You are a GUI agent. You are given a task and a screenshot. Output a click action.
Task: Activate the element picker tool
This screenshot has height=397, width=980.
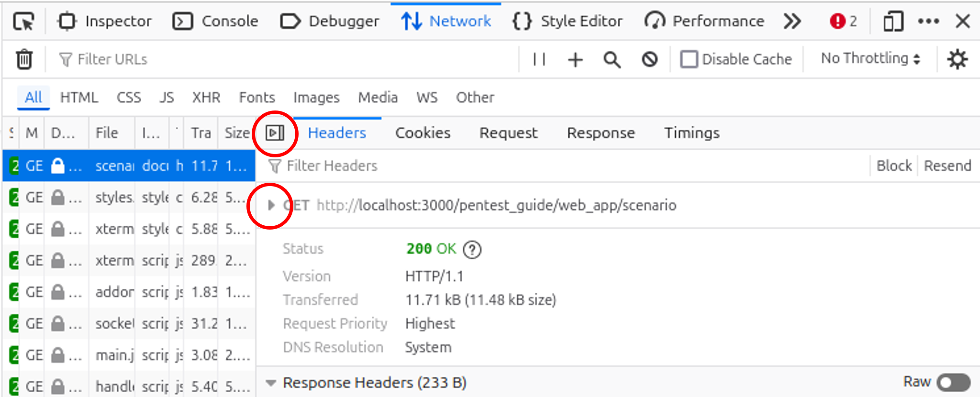(24, 22)
